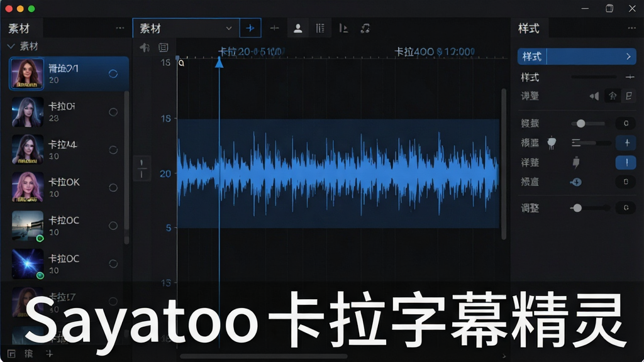Click the 调整 slider handle

tap(577, 208)
